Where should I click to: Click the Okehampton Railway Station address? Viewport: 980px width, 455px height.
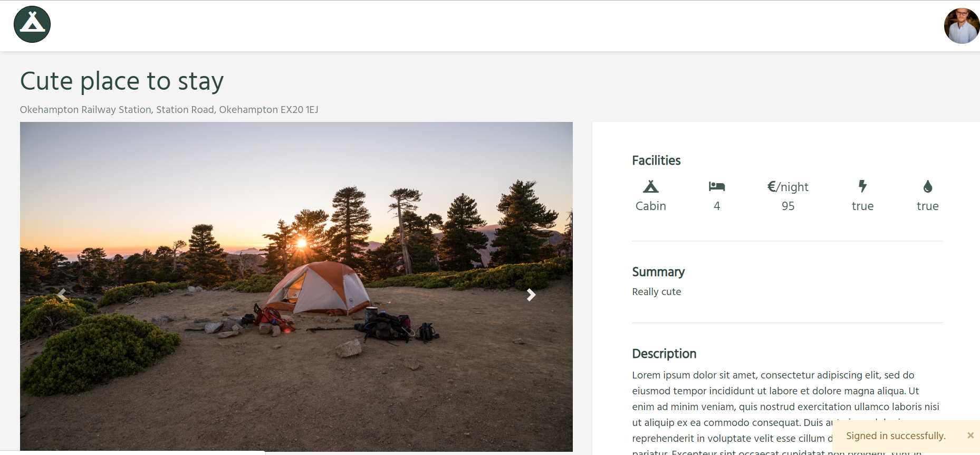169,110
